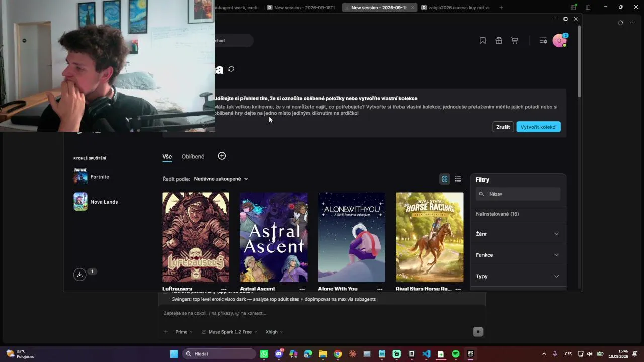Open Alone With You three-dot menu
Image resolution: width=644 pixels, height=362 pixels.
click(380, 289)
